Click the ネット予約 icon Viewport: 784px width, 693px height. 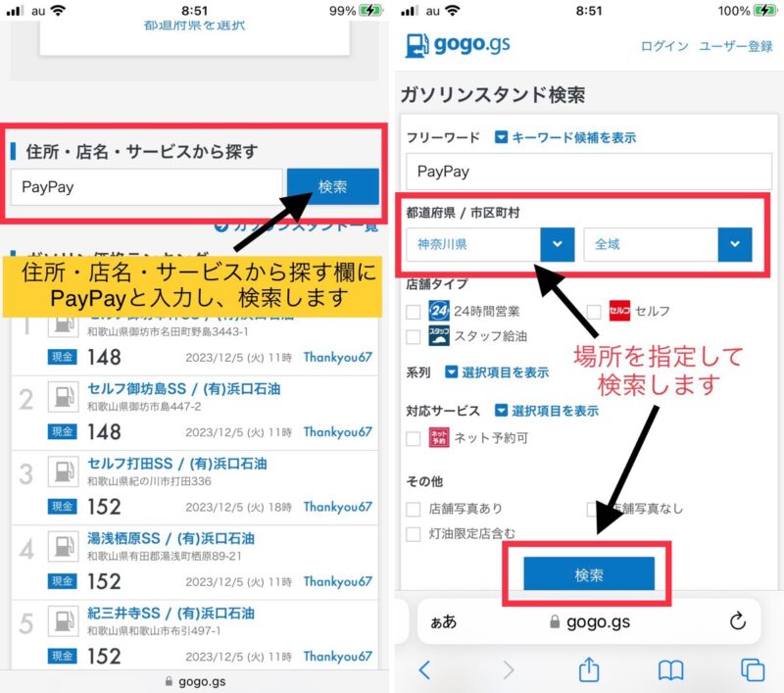pyautogui.click(x=438, y=437)
